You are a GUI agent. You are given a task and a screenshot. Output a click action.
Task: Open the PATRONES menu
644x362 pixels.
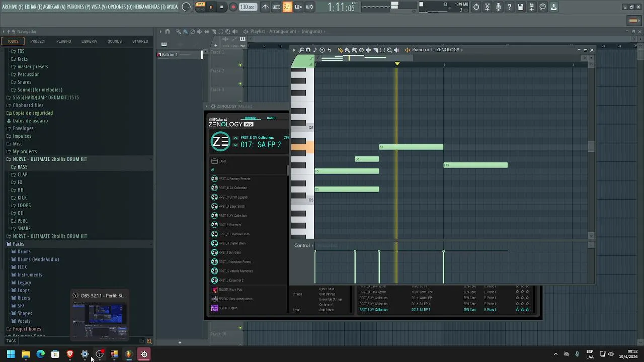[78, 7]
